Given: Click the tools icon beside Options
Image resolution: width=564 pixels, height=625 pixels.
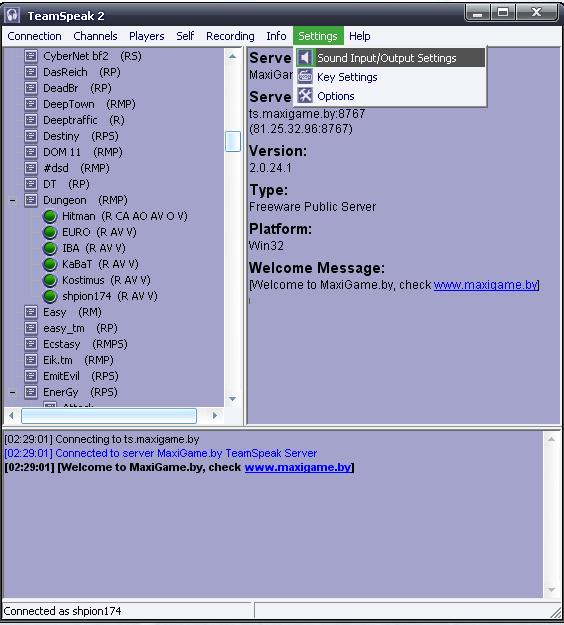Looking at the screenshot, I should click(x=305, y=95).
